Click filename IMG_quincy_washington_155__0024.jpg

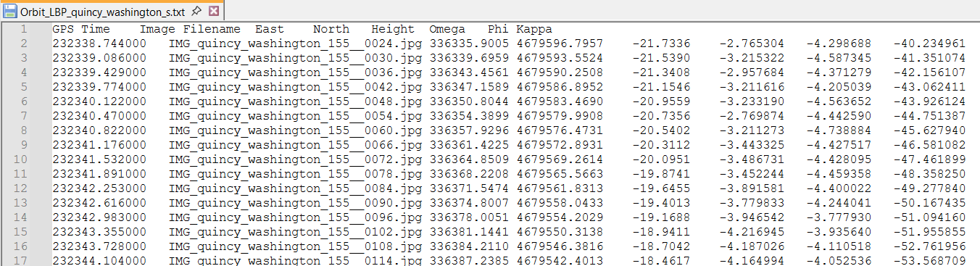295,43
